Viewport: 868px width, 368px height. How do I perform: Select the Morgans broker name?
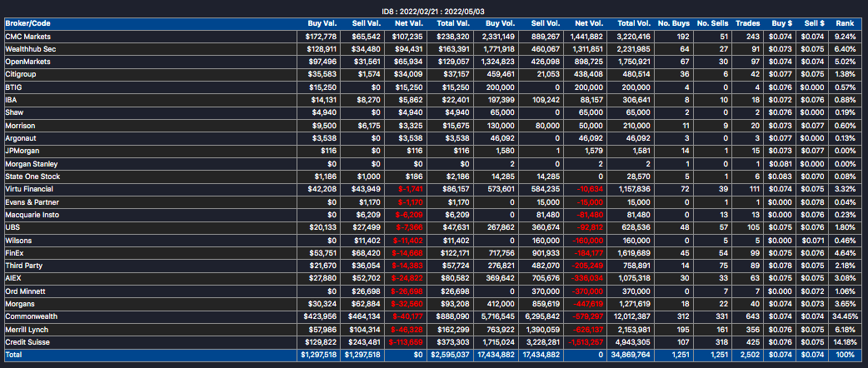pos(19,304)
